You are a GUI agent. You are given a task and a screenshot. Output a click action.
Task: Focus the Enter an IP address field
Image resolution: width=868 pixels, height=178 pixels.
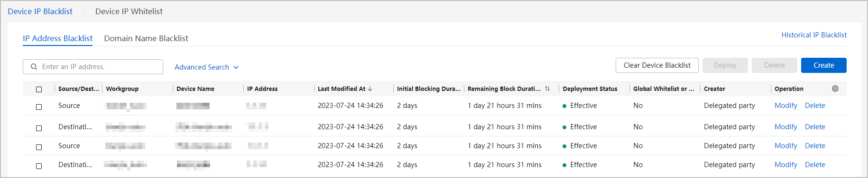click(x=93, y=67)
